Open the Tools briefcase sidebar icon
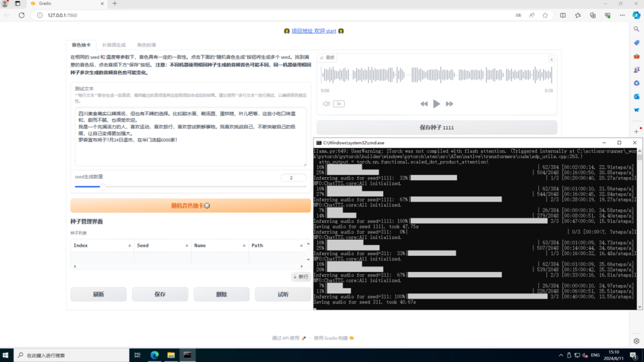 click(636, 56)
